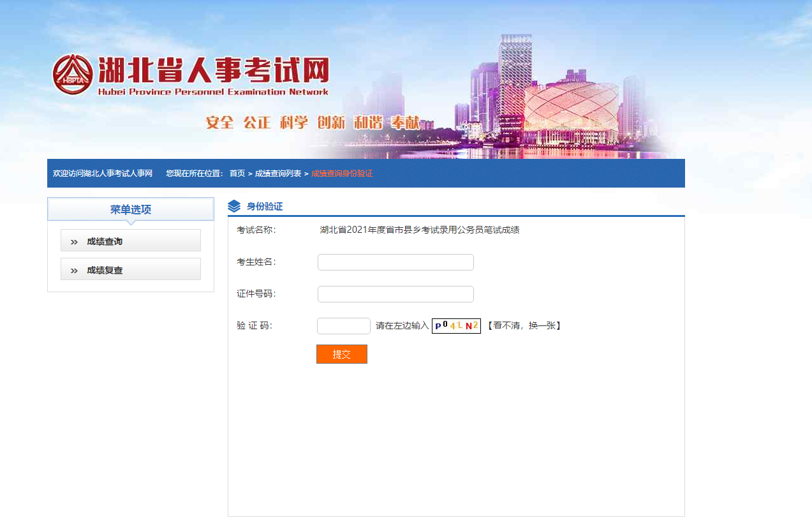Viewport: 812px width, 520px height.
Task: Click the P04LN2 captcha image
Action: click(x=456, y=326)
